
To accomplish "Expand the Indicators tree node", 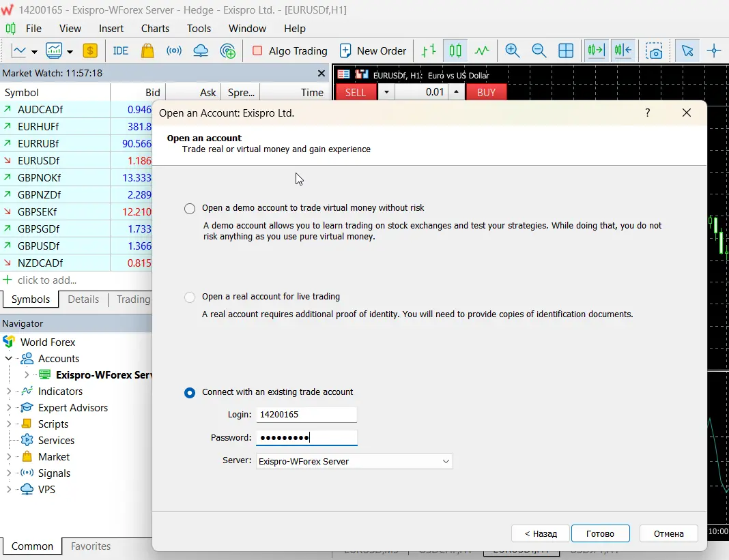I will point(9,392).
